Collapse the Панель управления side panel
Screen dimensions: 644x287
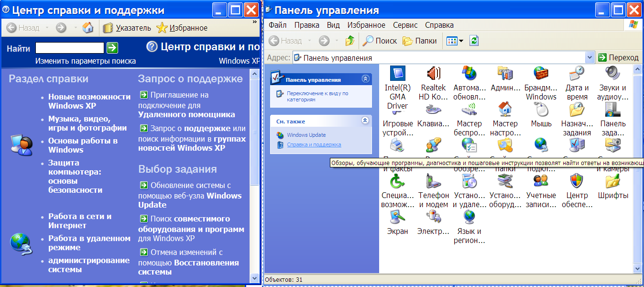click(x=366, y=79)
